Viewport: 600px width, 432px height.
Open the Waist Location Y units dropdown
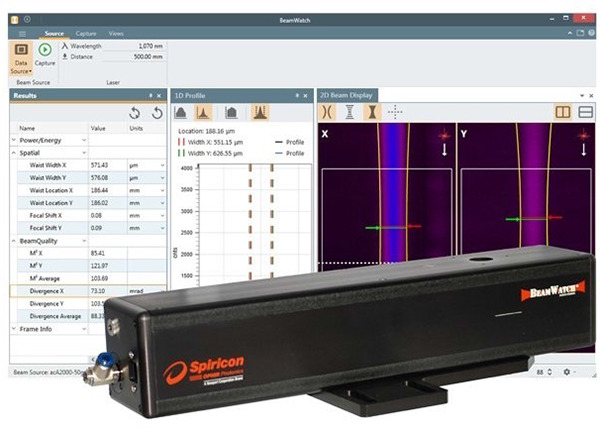point(162,203)
